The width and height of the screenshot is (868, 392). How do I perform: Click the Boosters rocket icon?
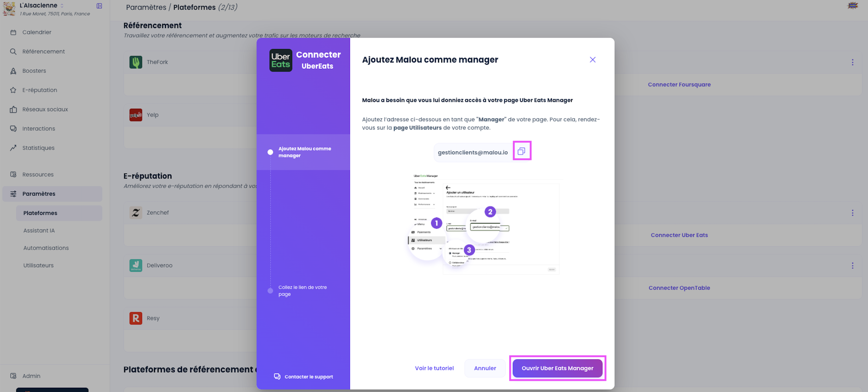13,71
